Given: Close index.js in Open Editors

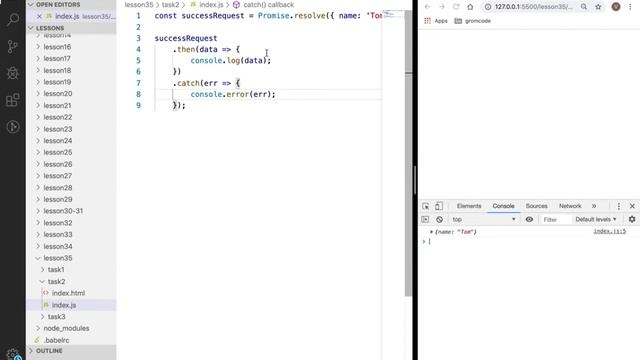Looking at the screenshot, I should [x=39, y=16].
